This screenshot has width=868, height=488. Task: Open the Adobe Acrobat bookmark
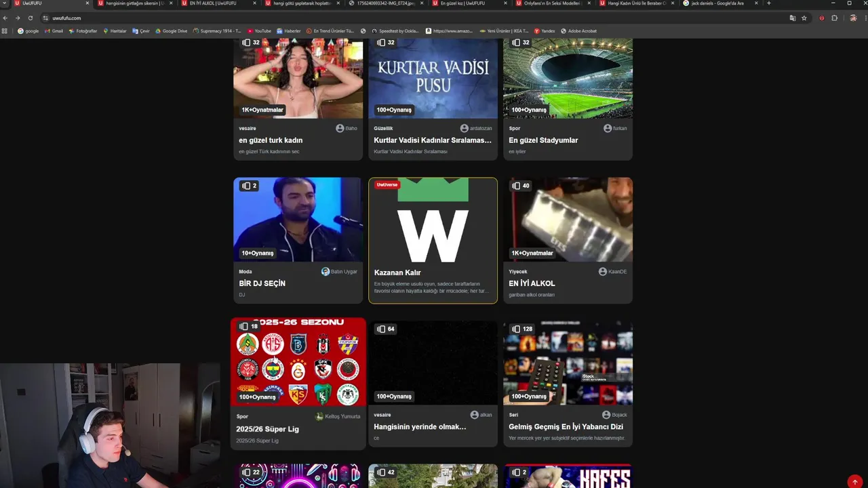click(578, 31)
